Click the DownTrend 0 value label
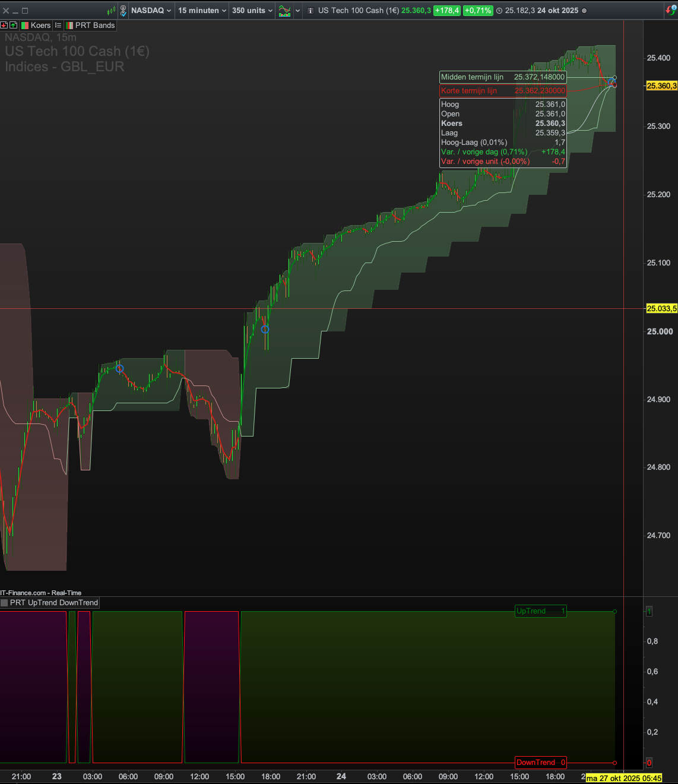 pos(541,763)
